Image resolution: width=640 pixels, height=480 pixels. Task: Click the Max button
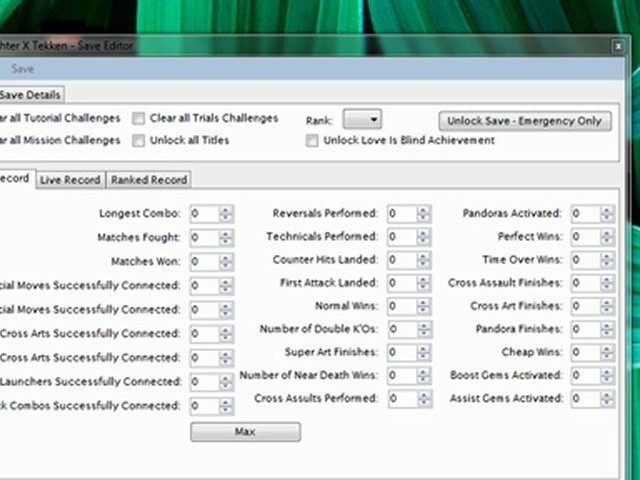pos(245,432)
